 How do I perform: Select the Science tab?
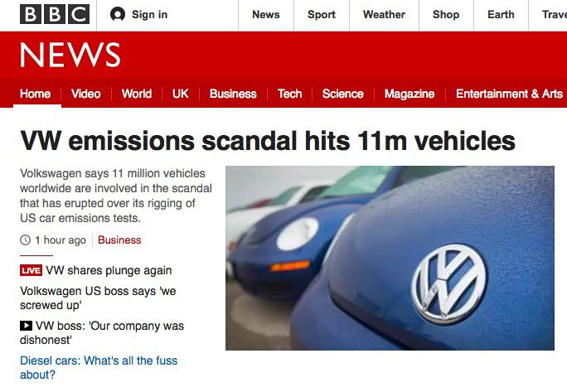click(x=342, y=94)
